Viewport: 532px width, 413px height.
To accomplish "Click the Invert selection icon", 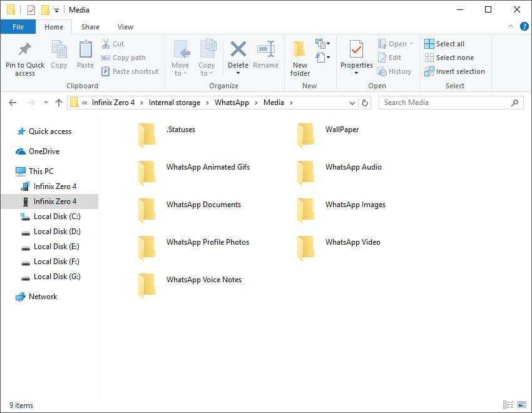I will coord(429,71).
